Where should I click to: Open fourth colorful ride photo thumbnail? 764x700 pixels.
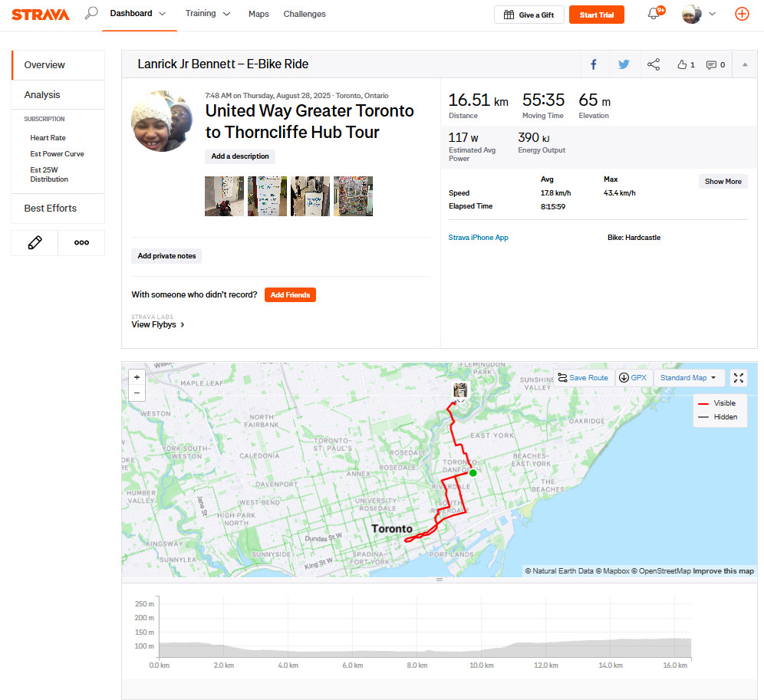tap(354, 196)
